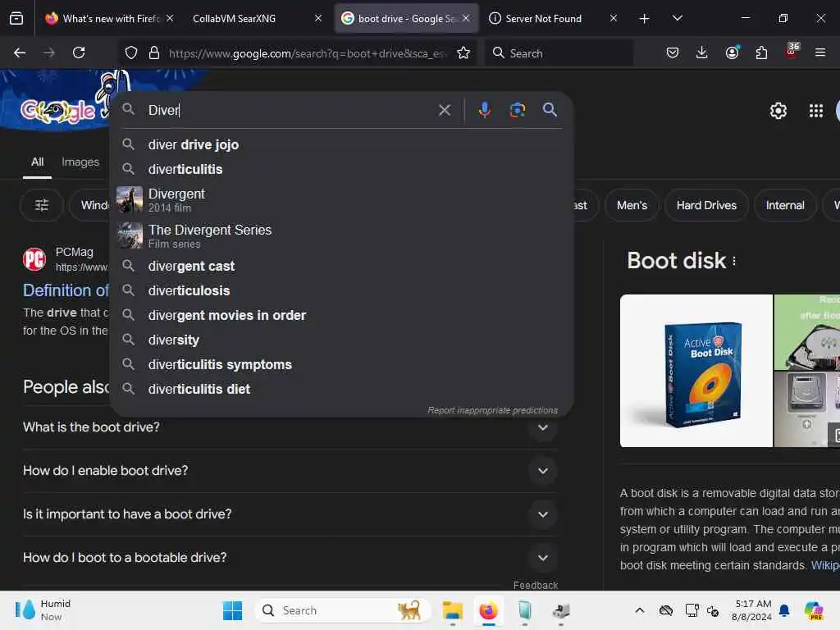
Task: Reload the current page
Action: pyautogui.click(x=79, y=52)
